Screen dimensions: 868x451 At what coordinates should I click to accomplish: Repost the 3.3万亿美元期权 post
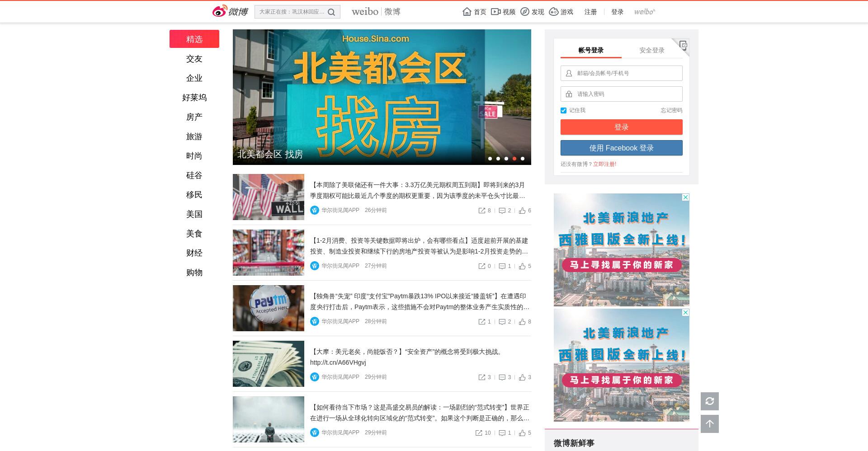[x=485, y=211]
